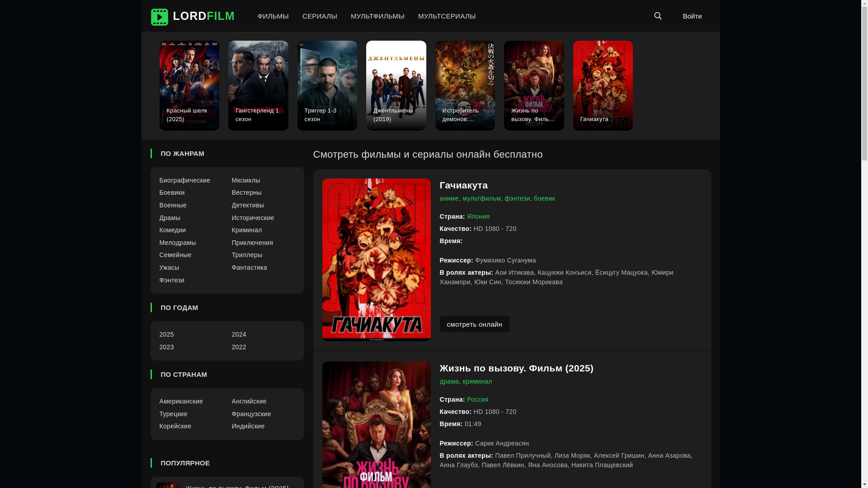868x488 pixels.
Task: Select the Боевики genre
Action: click(172, 192)
